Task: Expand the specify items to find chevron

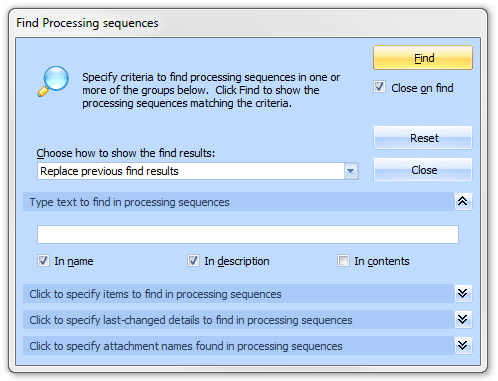Action: click(463, 293)
